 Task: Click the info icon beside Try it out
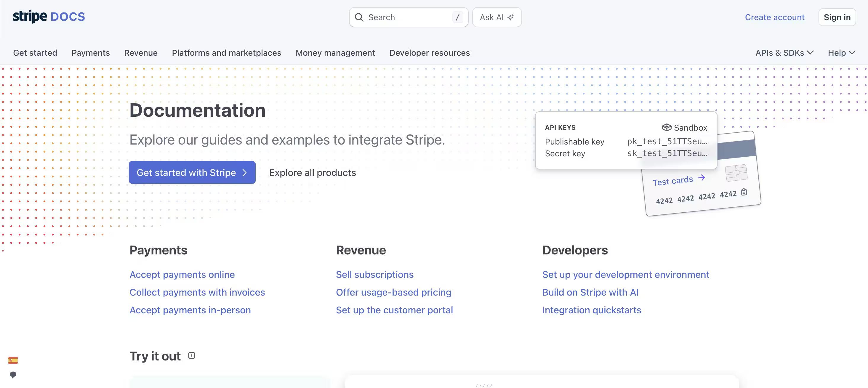click(192, 355)
